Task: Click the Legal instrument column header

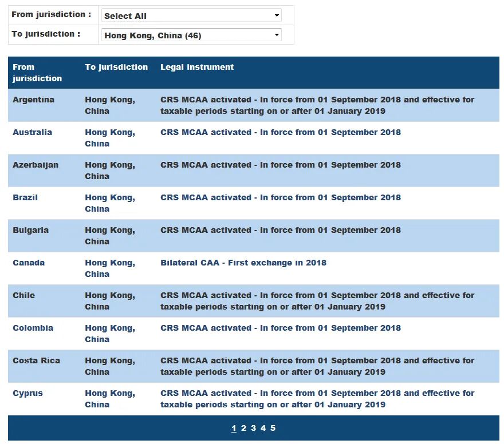Action: coord(196,67)
